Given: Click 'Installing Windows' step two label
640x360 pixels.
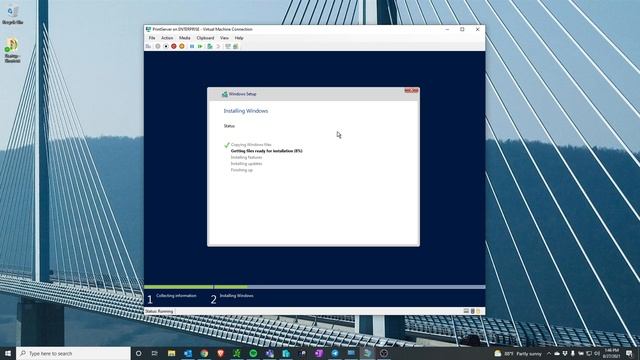Looking at the screenshot, I should click(x=237, y=296).
